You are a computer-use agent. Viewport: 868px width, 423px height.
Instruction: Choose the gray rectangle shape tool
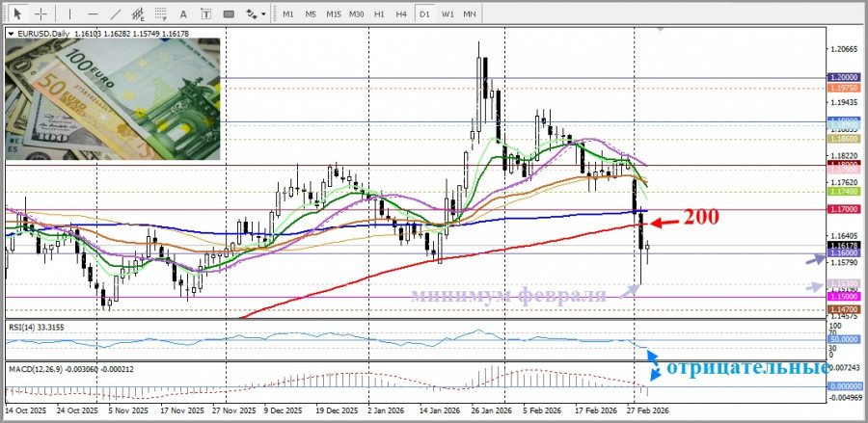coord(229,13)
